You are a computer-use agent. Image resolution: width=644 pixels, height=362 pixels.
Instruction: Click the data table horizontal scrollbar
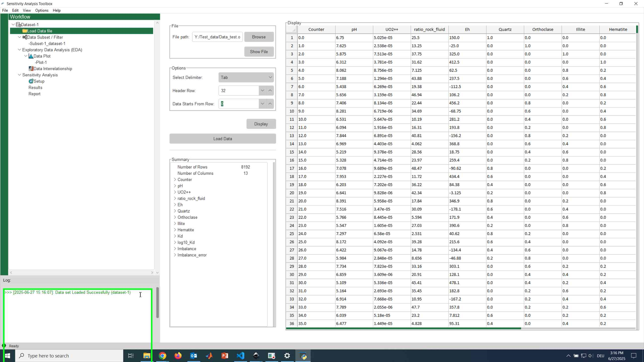coord(404,328)
